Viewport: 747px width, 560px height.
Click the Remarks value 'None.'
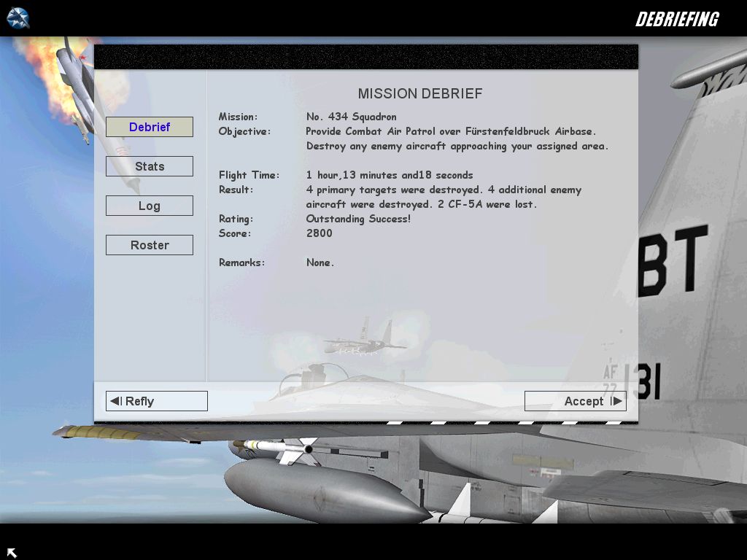320,262
